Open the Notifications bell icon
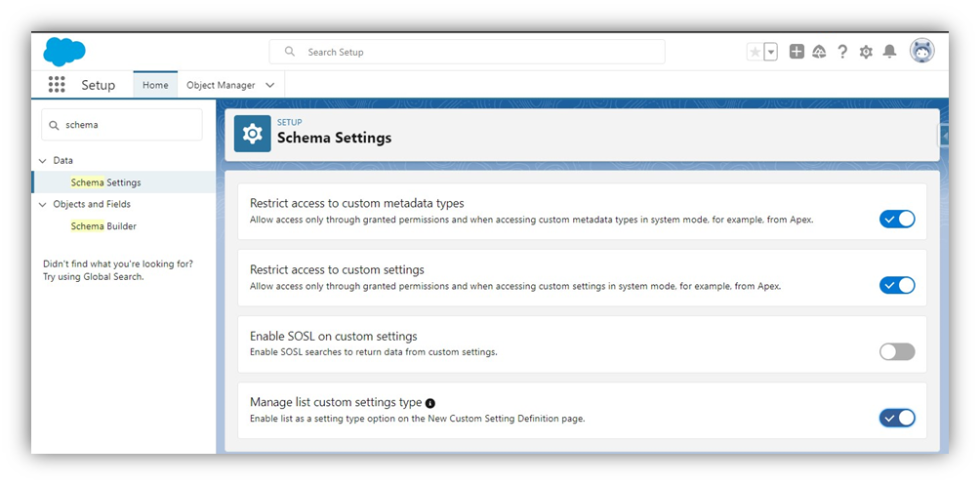Image resolution: width=980 pixels, height=485 pixels. [x=889, y=53]
